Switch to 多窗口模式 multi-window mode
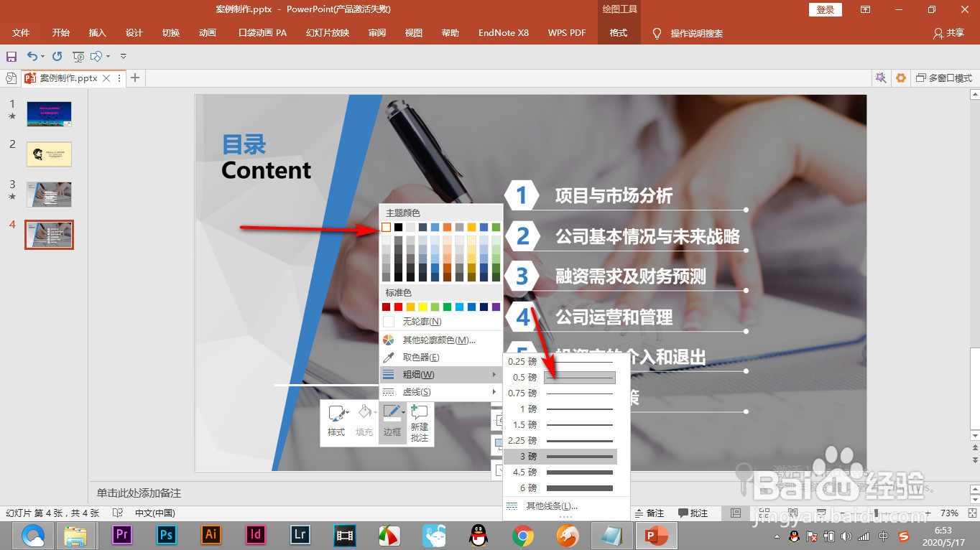The height and width of the screenshot is (550, 980). click(943, 78)
